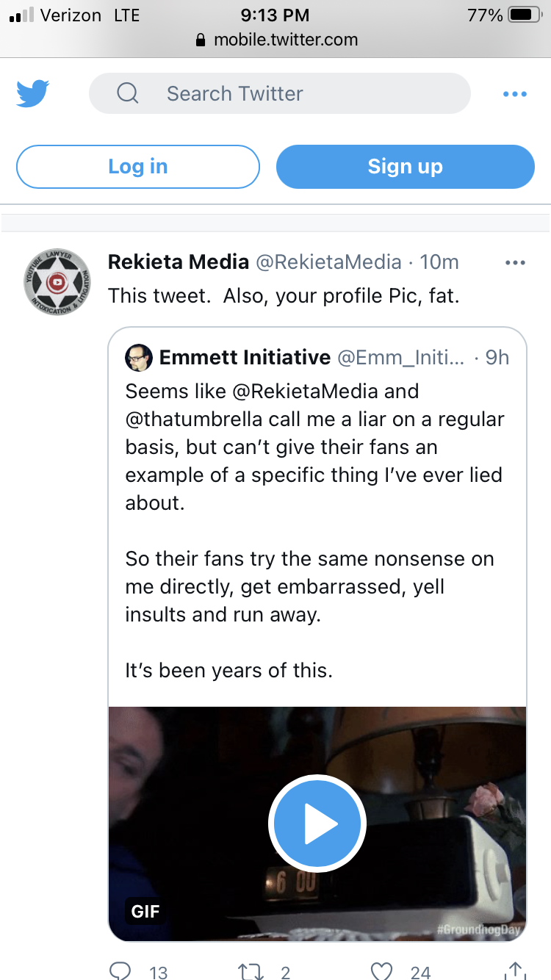Open the tweet's three-dot more options menu
Image resolution: width=551 pixels, height=980 pixels.
516,263
